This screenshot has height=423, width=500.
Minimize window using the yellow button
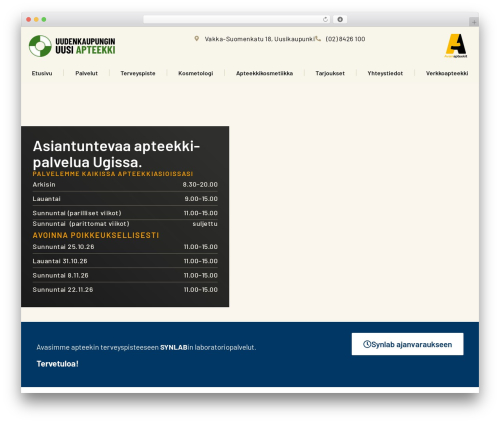pos(36,19)
